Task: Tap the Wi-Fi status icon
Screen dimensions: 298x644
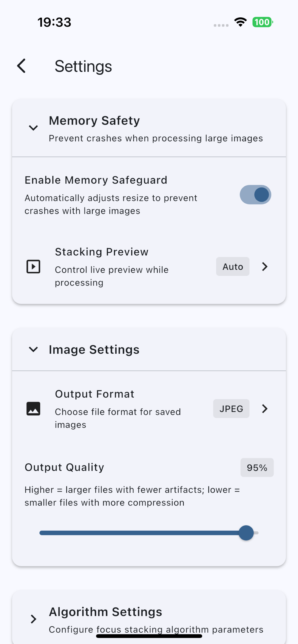Action: [240, 22]
